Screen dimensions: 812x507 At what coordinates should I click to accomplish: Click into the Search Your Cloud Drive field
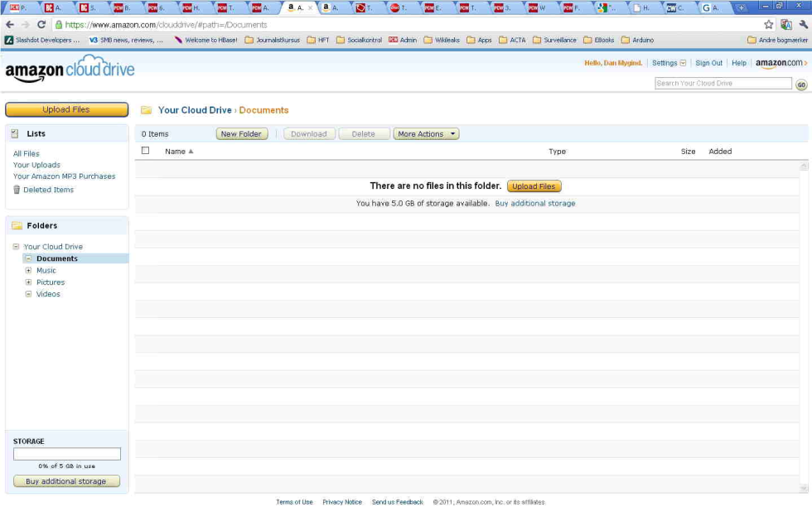(x=723, y=84)
